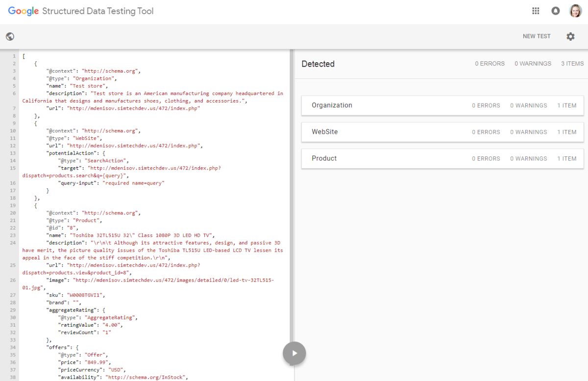The width and height of the screenshot is (588, 381).
Task: Click 0 ERRORS in the Product row
Action: pyautogui.click(x=486, y=158)
